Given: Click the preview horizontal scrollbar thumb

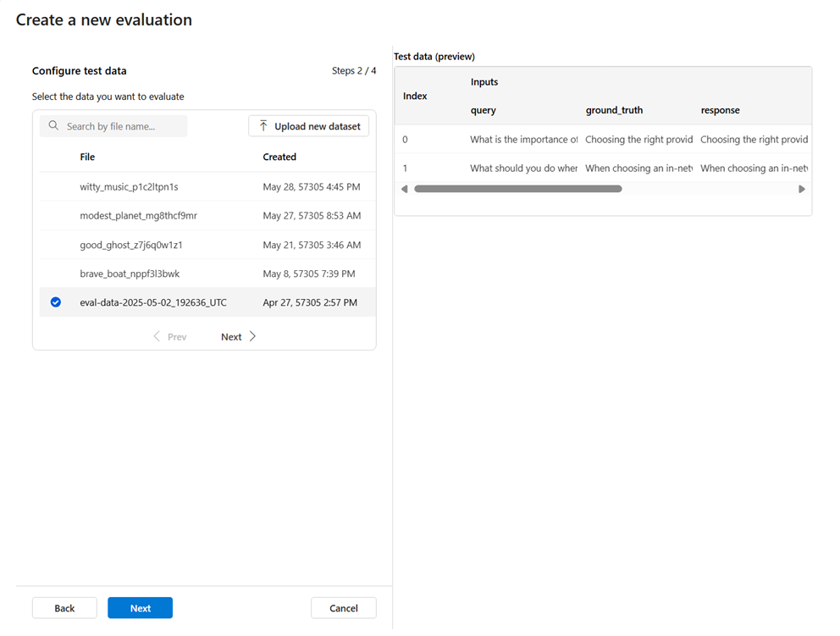Looking at the screenshot, I should [517, 189].
